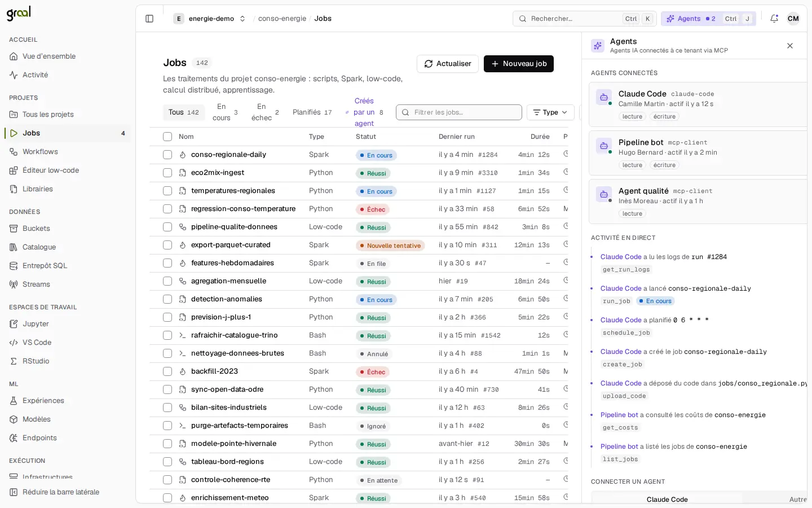This screenshot has height=508, width=812.
Task: Check the regression-conso-temperature row checkbox
Action: 167,209
